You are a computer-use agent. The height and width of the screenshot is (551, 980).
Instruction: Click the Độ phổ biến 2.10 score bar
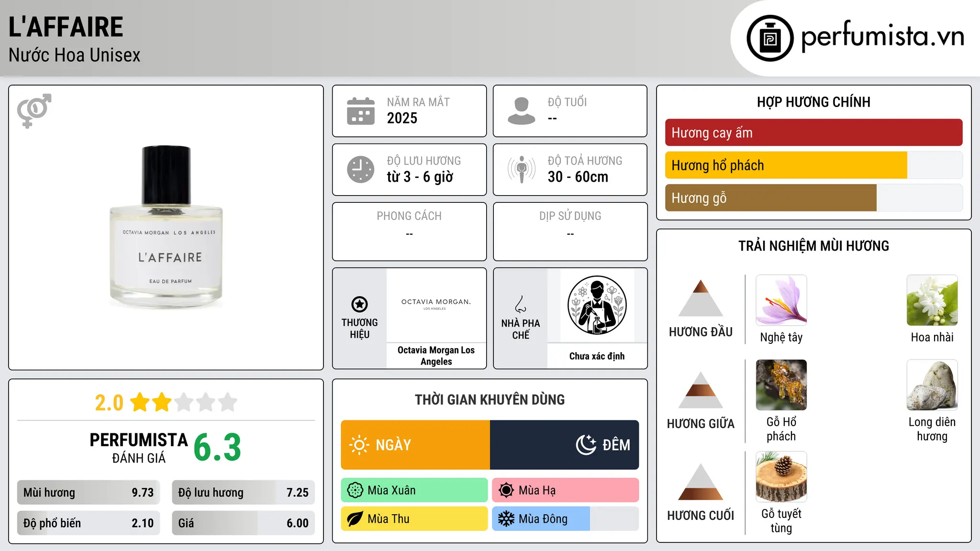pyautogui.click(x=89, y=523)
